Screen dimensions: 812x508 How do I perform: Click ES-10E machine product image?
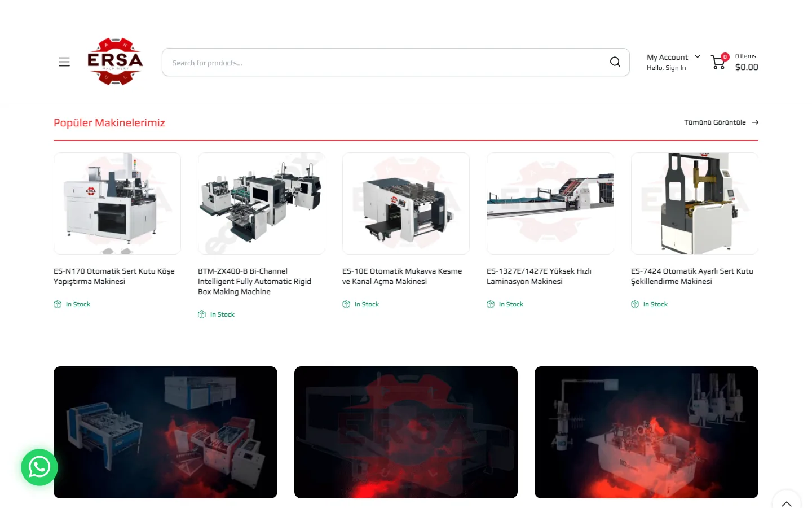406,203
